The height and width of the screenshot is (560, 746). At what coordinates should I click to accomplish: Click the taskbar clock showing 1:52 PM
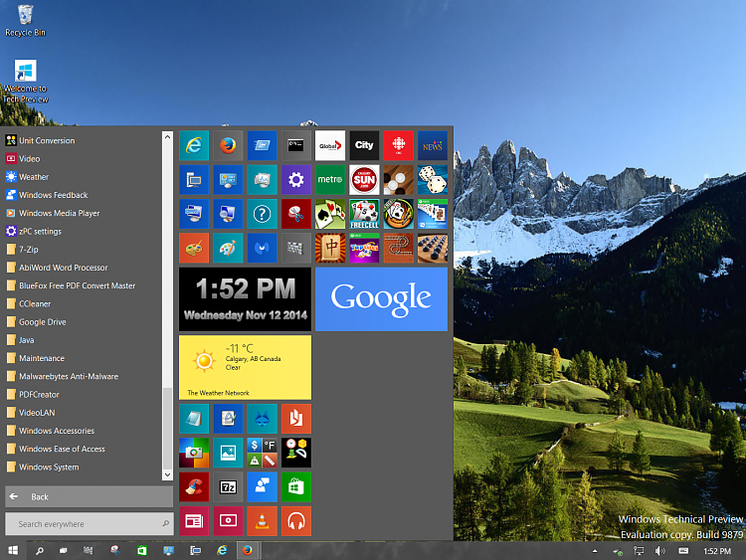717,551
